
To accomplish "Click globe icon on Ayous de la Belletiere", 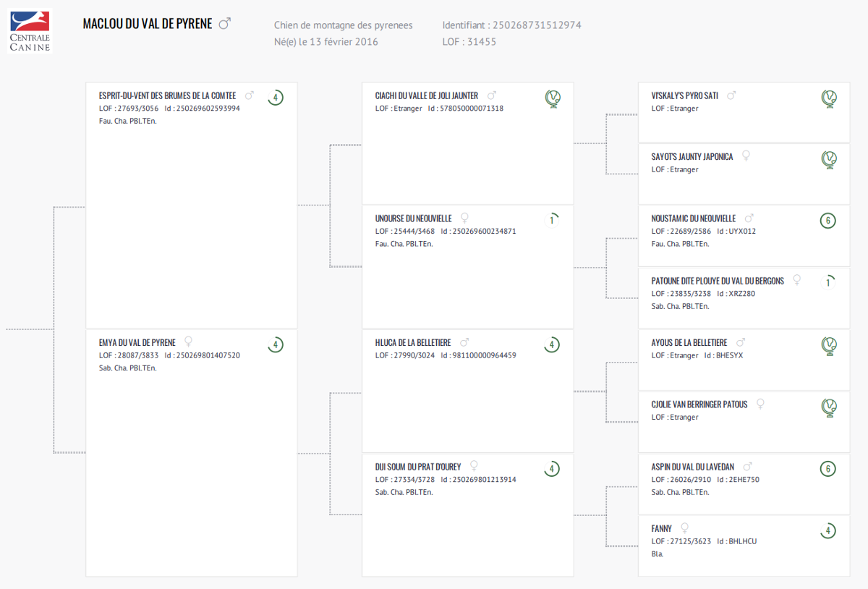I will tap(828, 346).
